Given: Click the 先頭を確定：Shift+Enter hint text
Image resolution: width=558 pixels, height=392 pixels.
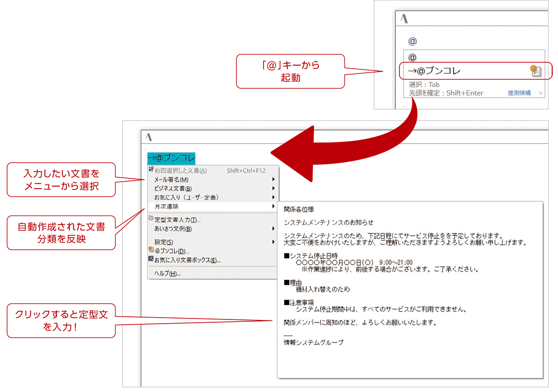Looking at the screenshot, I should coord(446,93).
